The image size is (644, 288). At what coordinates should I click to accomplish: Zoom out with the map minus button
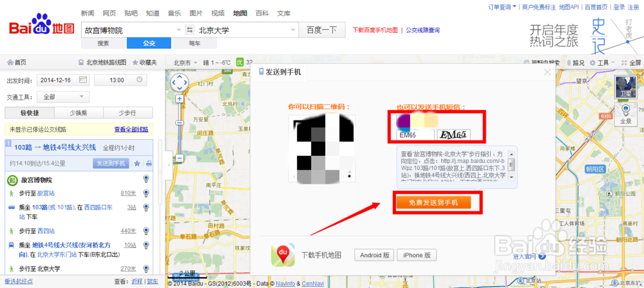click(179, 158)
